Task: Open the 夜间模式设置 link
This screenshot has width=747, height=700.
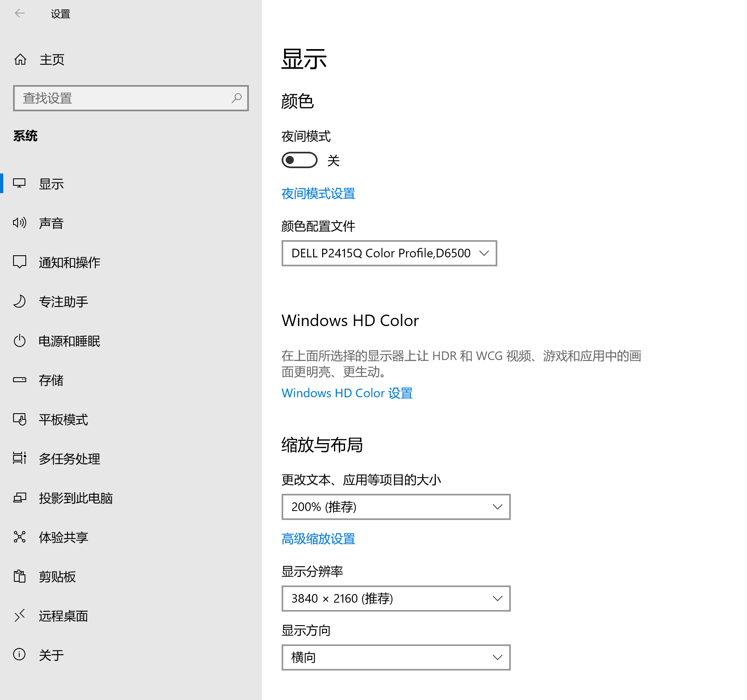Action: [x=318, y=194]
